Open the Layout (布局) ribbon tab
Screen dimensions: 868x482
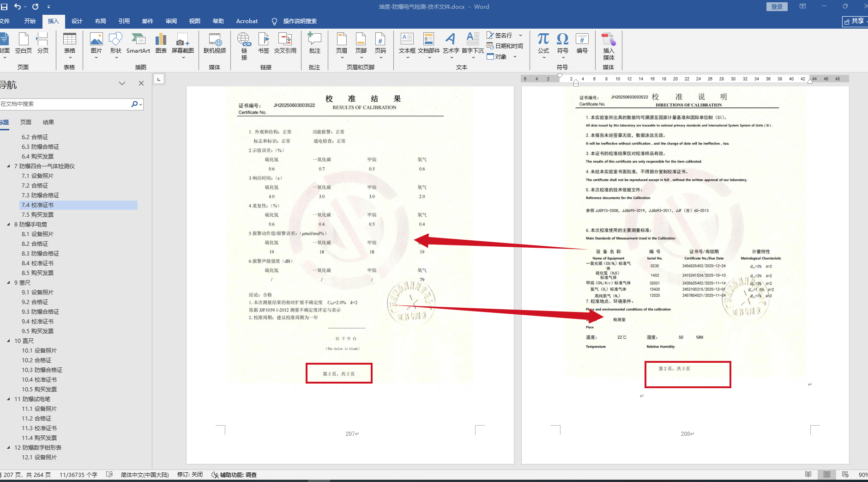click(x=101, y=21)
